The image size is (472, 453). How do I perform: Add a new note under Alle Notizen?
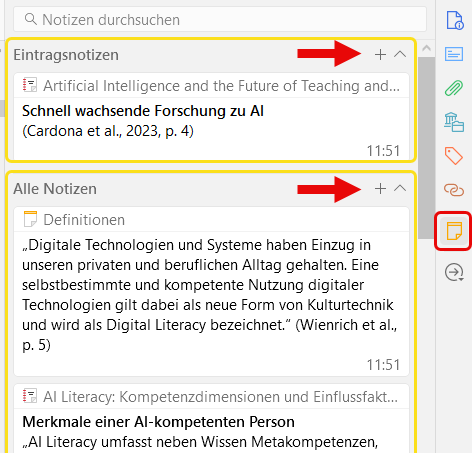point(380,189)
